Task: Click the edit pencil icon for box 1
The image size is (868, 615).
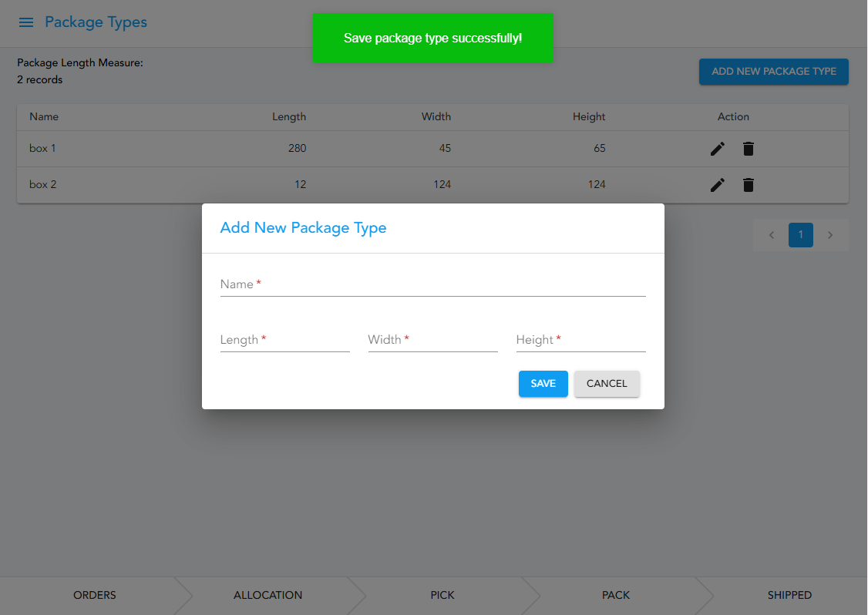Action: [717, 148]
